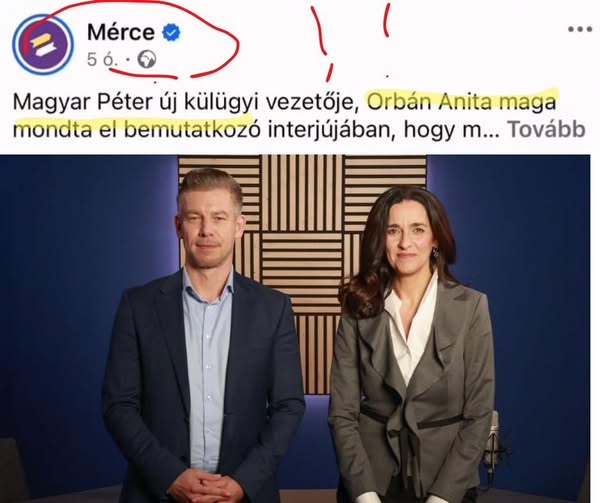Viewport: 600px width, 503px height.
Task: Click the blue verified badge beside Mérce
Action: (171, 32)
